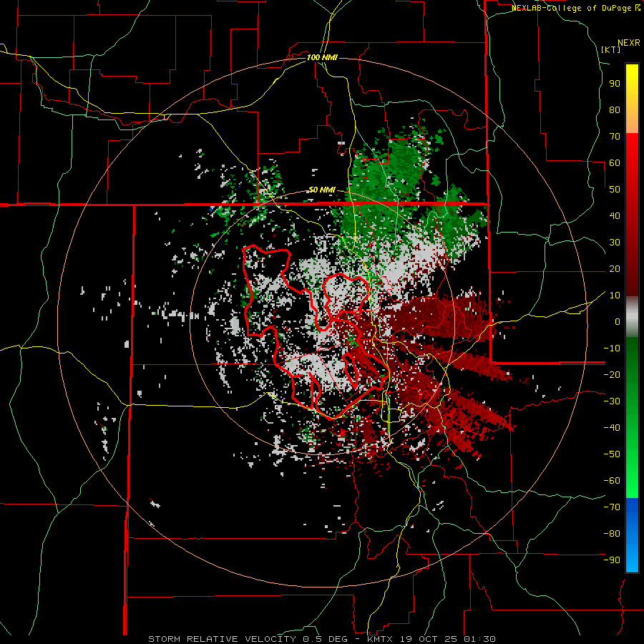Image resolution: width=644 pixels, height=644 pixels.
Task: Click the -20 scale value
Action: tap(612, 374)
